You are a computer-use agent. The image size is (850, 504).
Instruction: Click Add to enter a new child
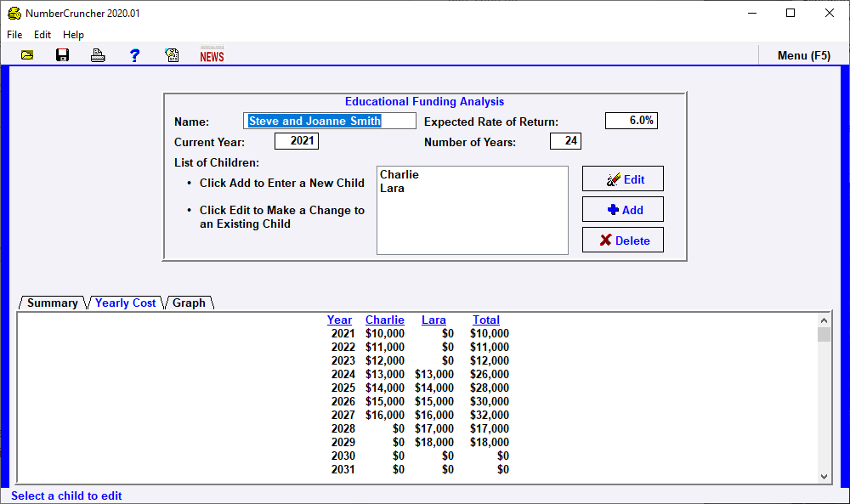(623, 209)
